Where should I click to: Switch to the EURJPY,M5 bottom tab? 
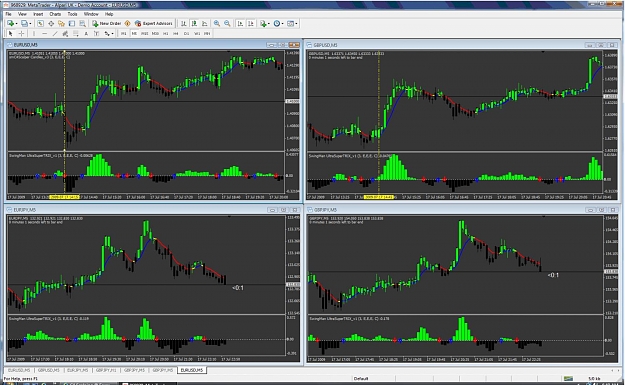pyautogui.click(x=77, y=370)
